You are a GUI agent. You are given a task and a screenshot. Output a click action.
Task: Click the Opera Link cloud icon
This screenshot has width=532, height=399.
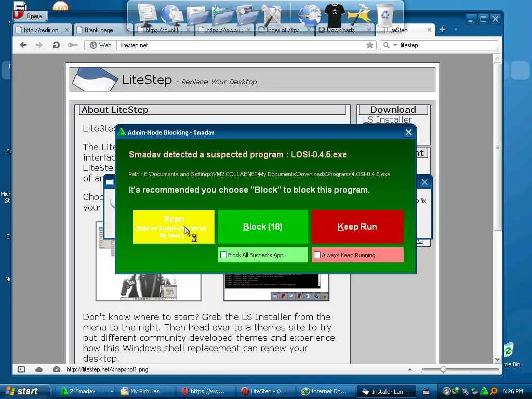click(39, 369)
